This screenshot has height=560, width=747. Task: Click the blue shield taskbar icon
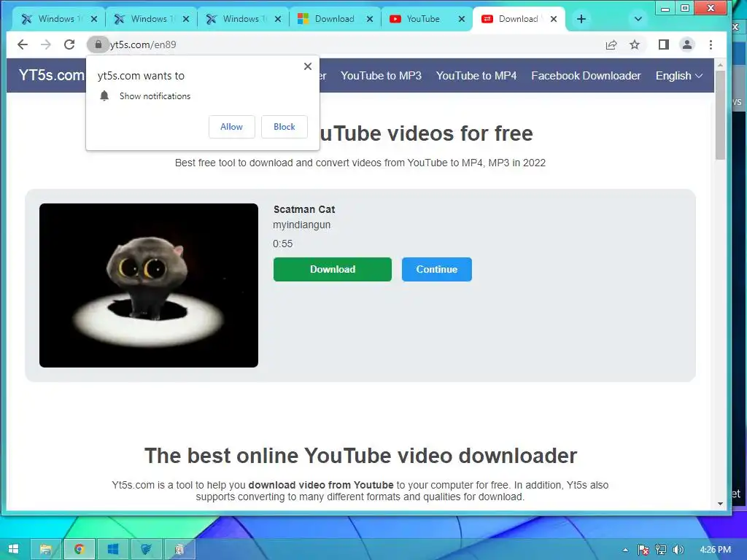[146, 549]
